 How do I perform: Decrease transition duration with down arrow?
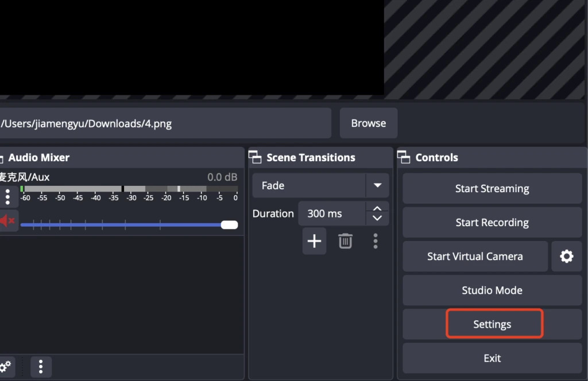click(377, 219)
